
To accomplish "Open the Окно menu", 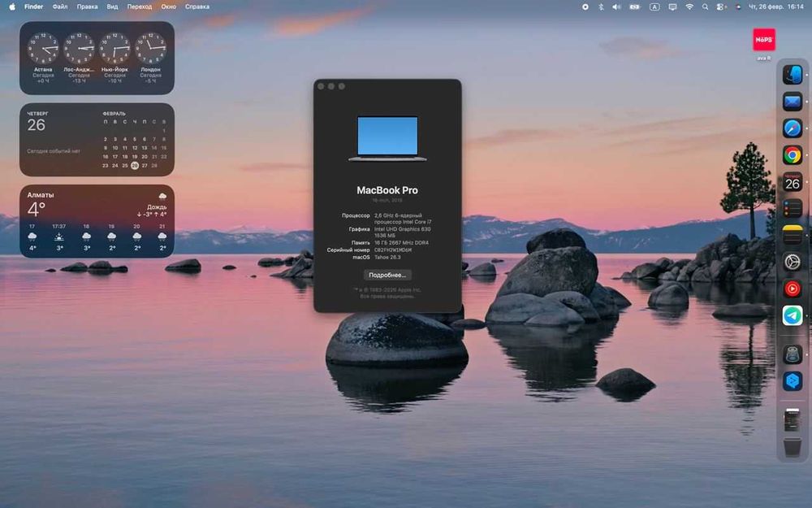I will (169, 7).
